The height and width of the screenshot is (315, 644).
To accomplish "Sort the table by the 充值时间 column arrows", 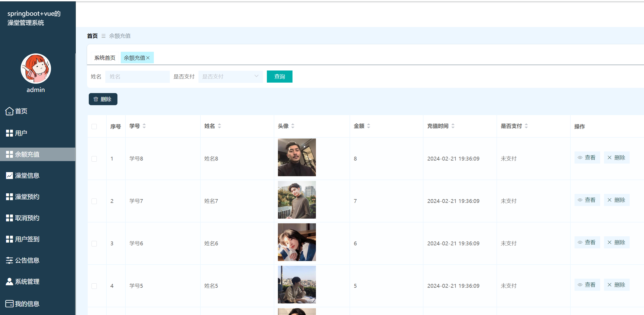I will coord(453,126).
